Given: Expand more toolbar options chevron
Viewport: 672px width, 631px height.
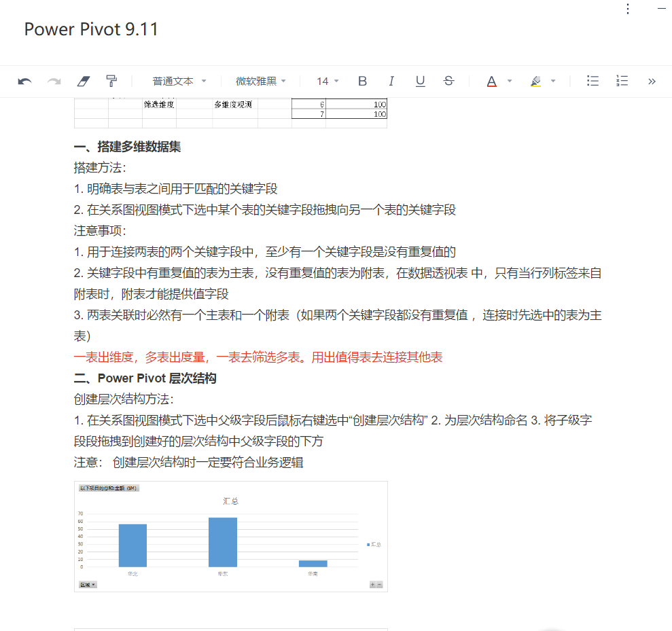Looking at the screenshot, I should 652,82.
